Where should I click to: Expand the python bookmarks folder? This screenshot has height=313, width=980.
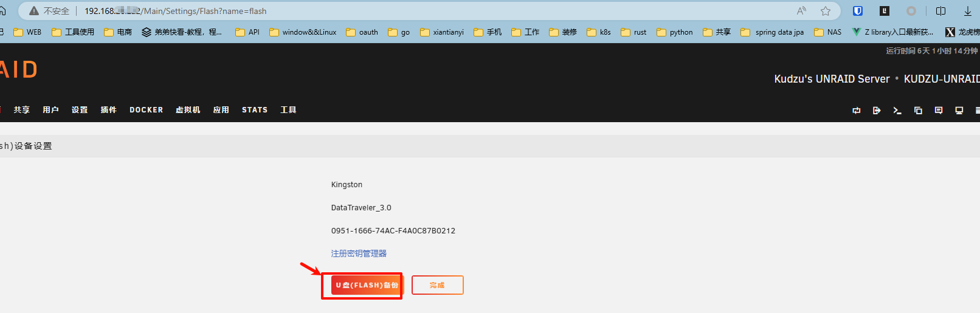675,32
